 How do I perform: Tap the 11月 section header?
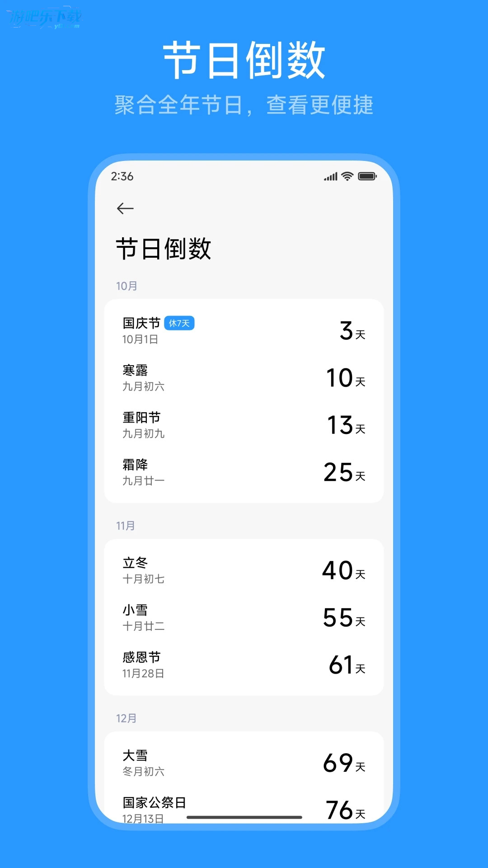126,526
